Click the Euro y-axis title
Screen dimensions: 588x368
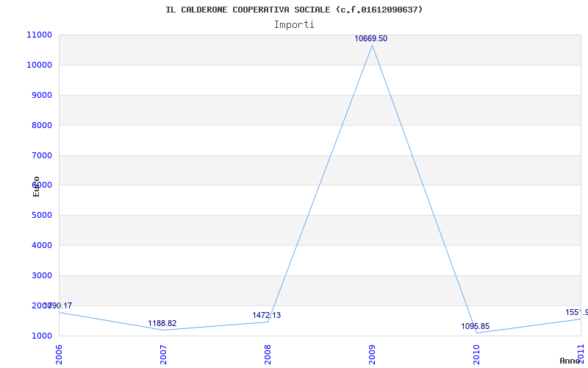(36, 187)
